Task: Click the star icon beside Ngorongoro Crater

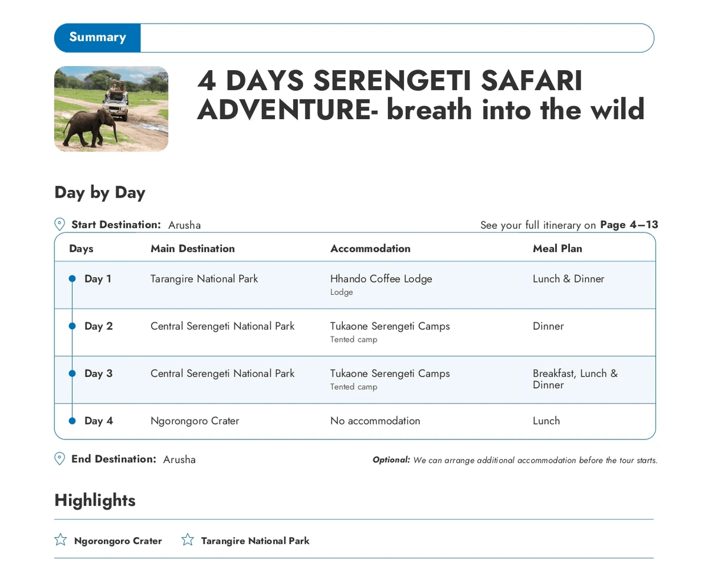Action: click(60, 540)
